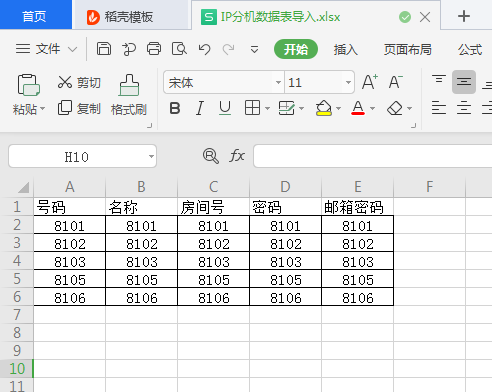Click the Print icon
The image size is (492, 392).
(154, 49)
